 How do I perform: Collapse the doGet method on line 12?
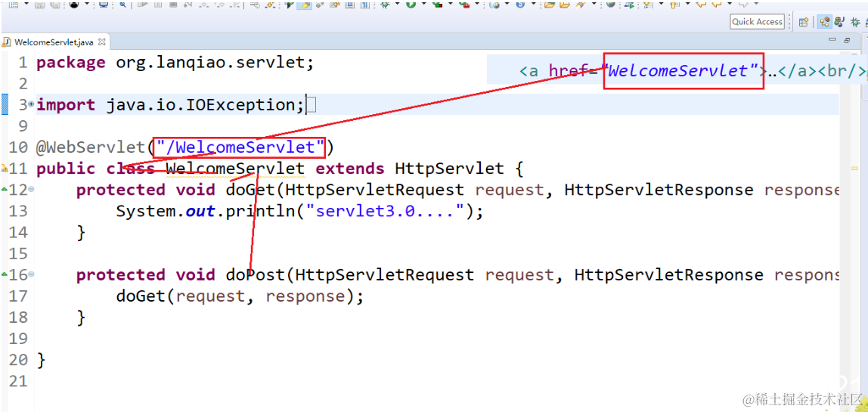[x=31, y=190]
